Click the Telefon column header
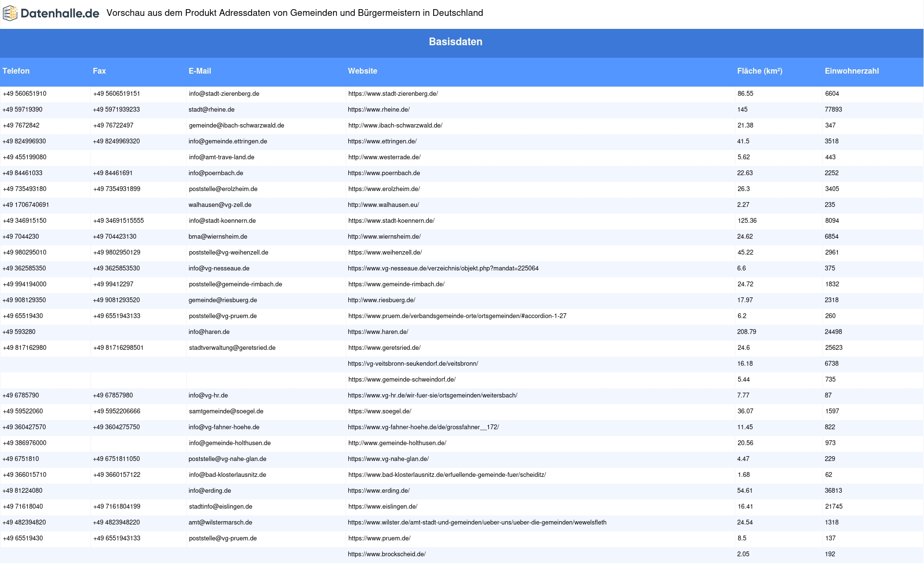The image size is (924, 563). pyautogui.click(x=16, y=71)
